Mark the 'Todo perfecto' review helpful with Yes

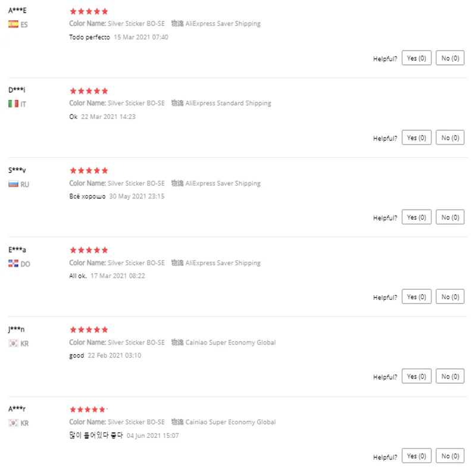pos(416,58)
